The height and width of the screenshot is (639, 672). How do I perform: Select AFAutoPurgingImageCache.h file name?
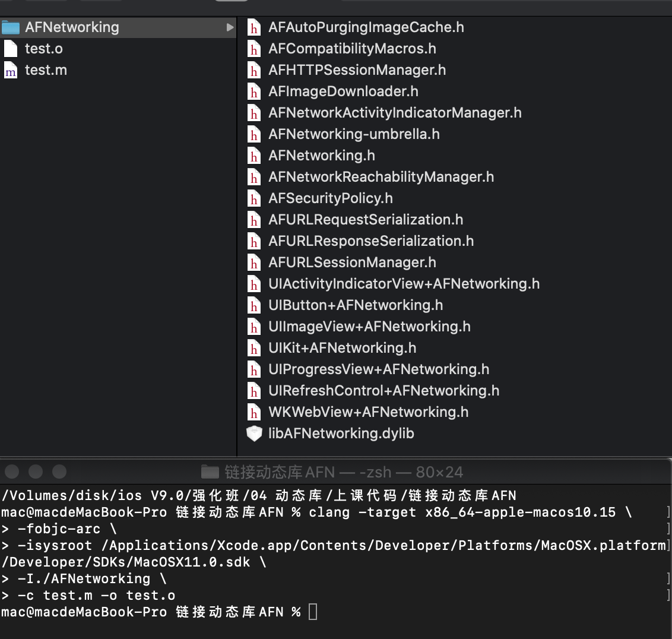point(366,27)
